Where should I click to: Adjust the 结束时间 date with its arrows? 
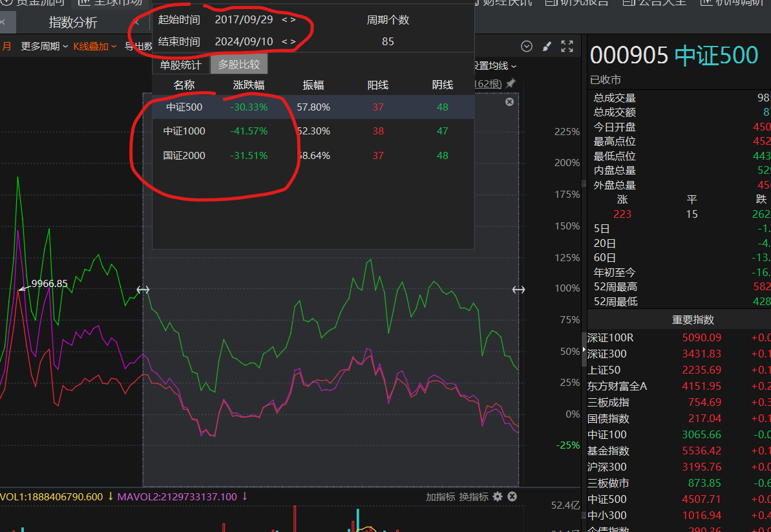289,41
